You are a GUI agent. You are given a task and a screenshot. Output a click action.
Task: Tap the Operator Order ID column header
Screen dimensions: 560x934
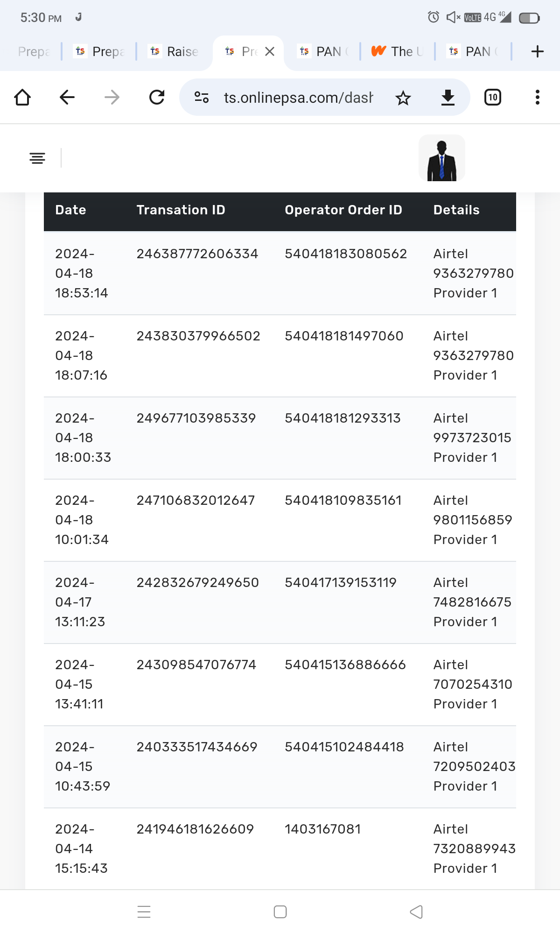tap(343, 210)
